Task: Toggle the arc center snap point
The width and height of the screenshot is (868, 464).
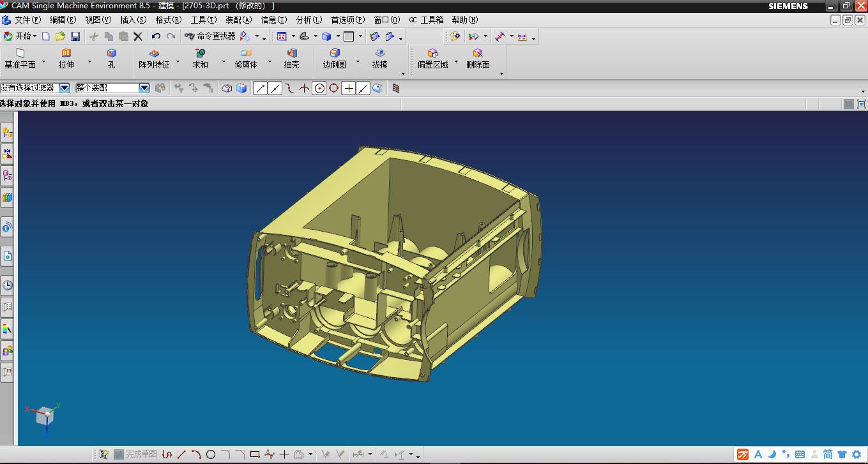Action: point(319,88)
